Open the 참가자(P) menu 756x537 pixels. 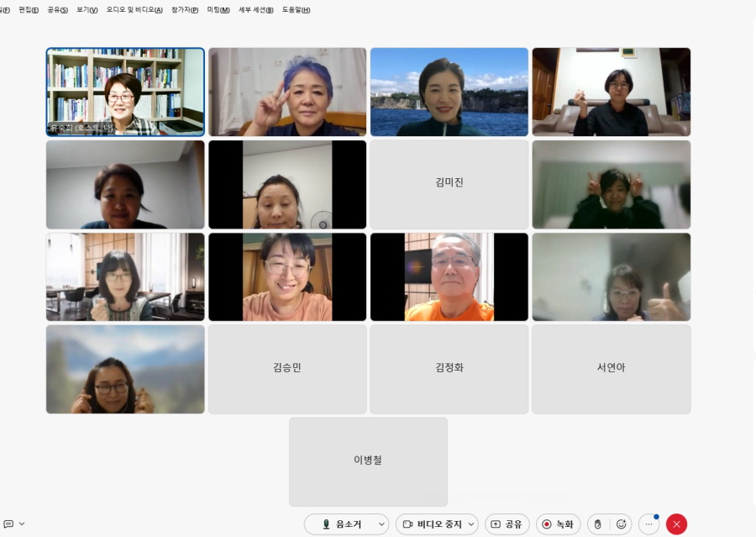pos(185,10)
